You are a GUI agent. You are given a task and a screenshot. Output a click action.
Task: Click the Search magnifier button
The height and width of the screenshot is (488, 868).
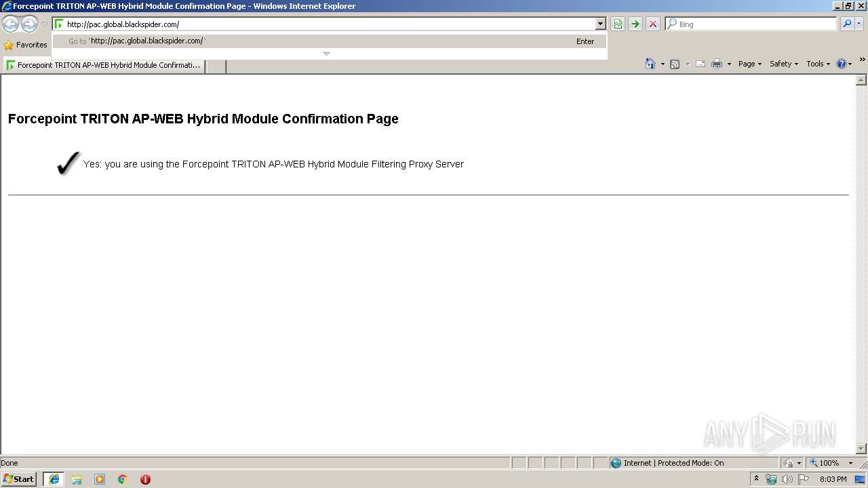(x=846, y=24)
